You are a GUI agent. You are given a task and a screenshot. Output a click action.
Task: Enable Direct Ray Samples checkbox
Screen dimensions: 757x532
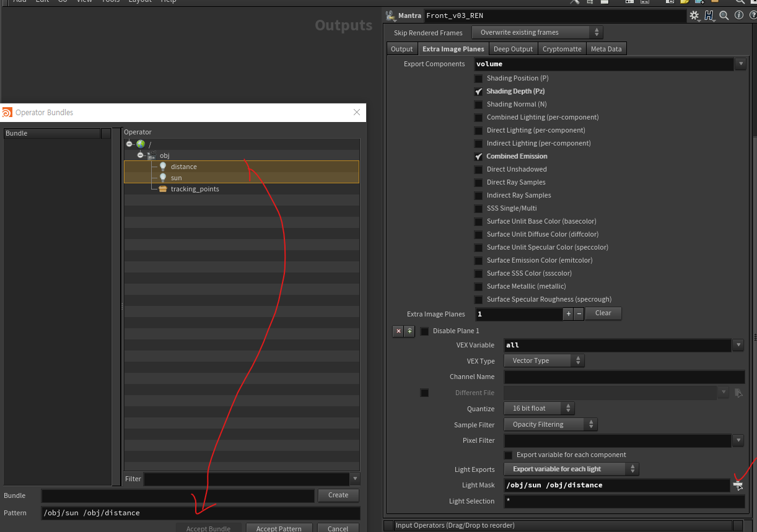[478, 183]
